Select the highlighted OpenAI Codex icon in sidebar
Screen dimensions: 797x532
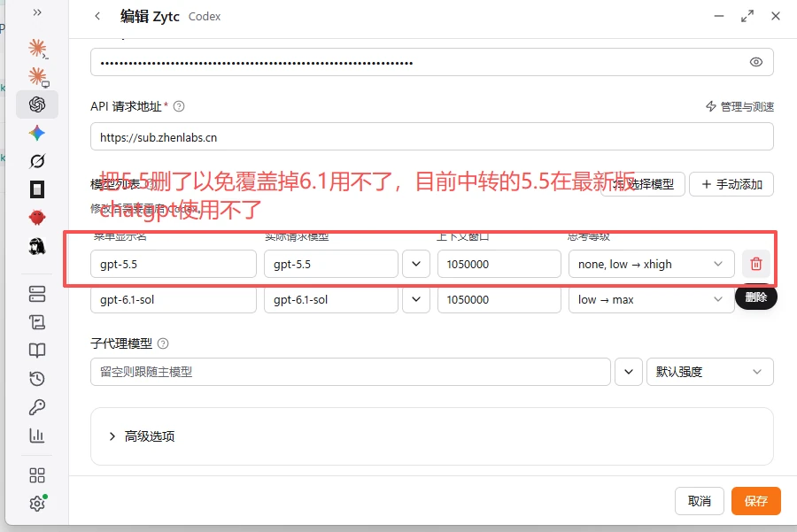point(37,104)
